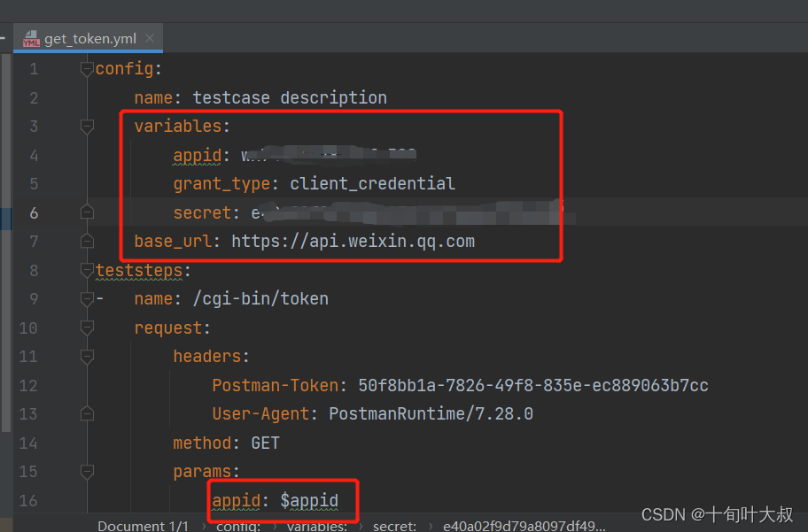
Task: Click the '$appid' variable reference
Action: [309, 501]
